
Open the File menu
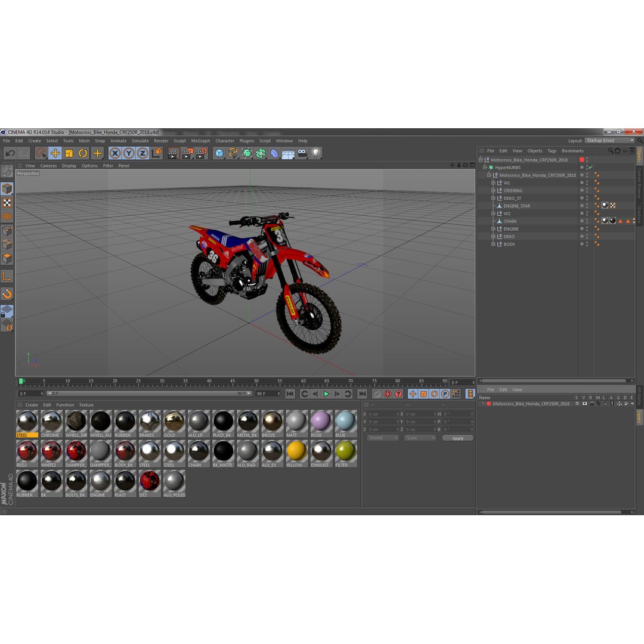[x=7, y=141]
